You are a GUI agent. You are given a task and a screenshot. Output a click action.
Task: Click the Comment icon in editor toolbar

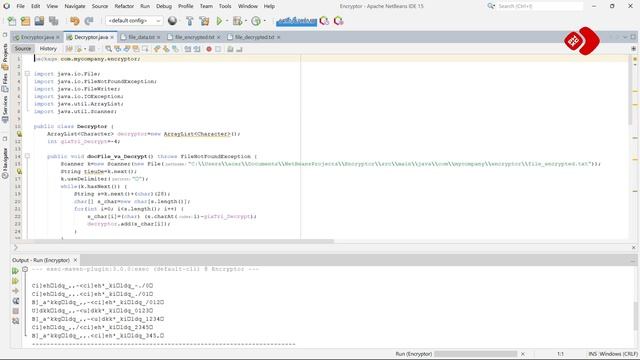pyautogui.click(x=230, y=49)
